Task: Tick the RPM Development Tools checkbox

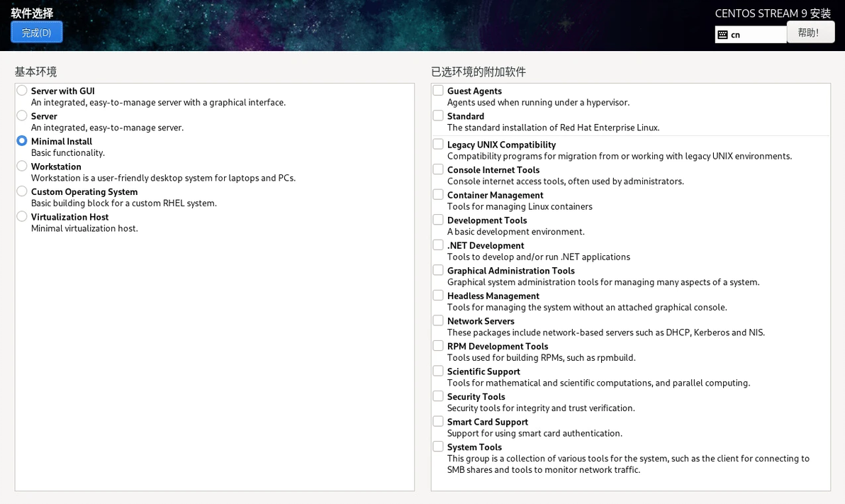Action: point(438,346)
